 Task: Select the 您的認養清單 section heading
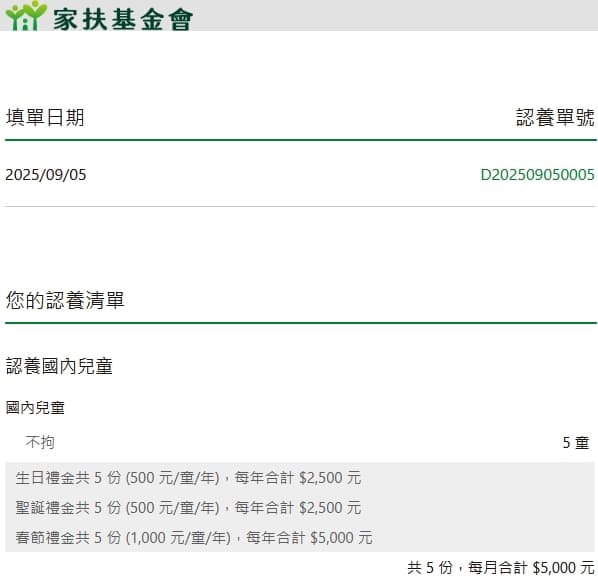(x=65, y=300)
